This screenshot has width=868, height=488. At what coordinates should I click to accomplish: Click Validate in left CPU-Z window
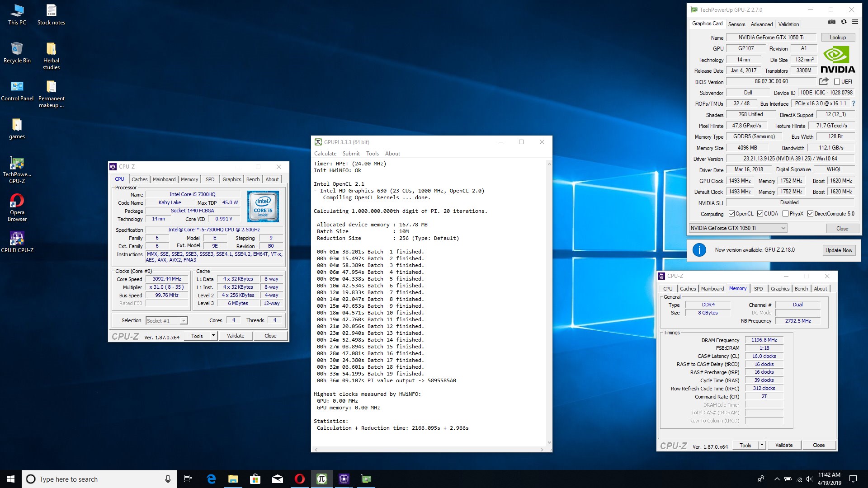click(235, 336)
